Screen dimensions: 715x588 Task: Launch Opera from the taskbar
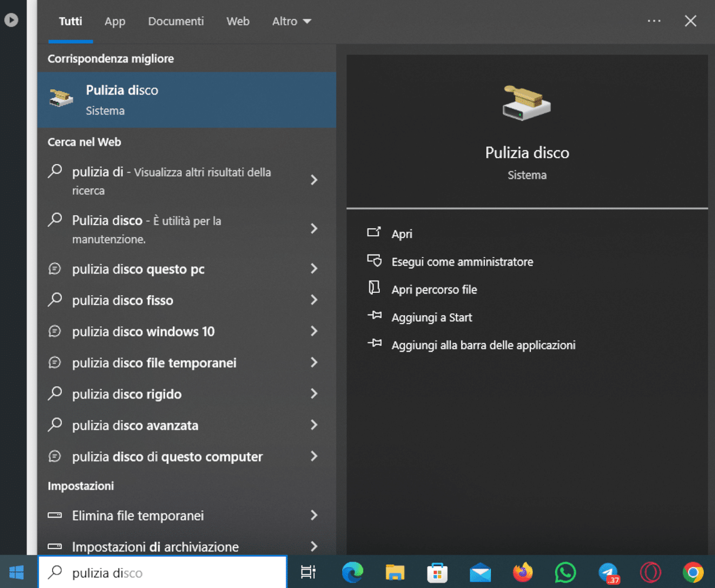[x=651, y=572]
